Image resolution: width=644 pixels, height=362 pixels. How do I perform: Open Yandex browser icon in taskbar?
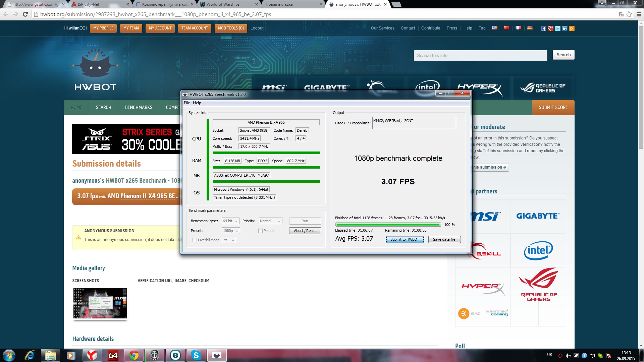click(x=92, y=355)
